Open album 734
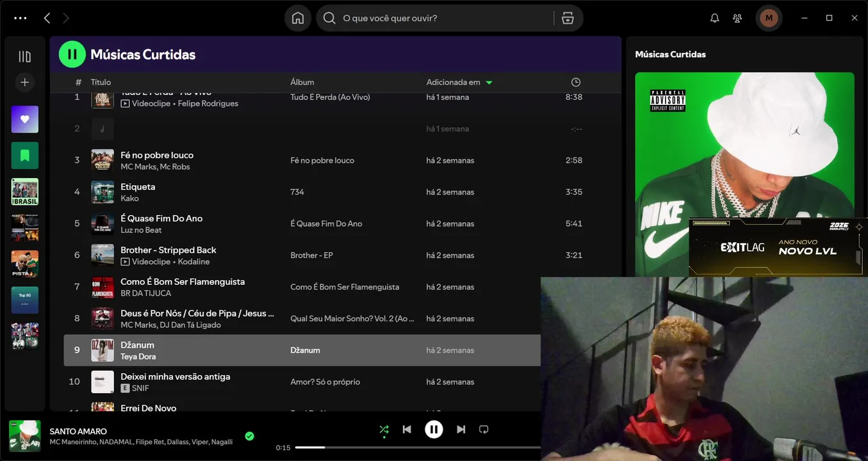The image size is (868, 461). tap(297, 192)
